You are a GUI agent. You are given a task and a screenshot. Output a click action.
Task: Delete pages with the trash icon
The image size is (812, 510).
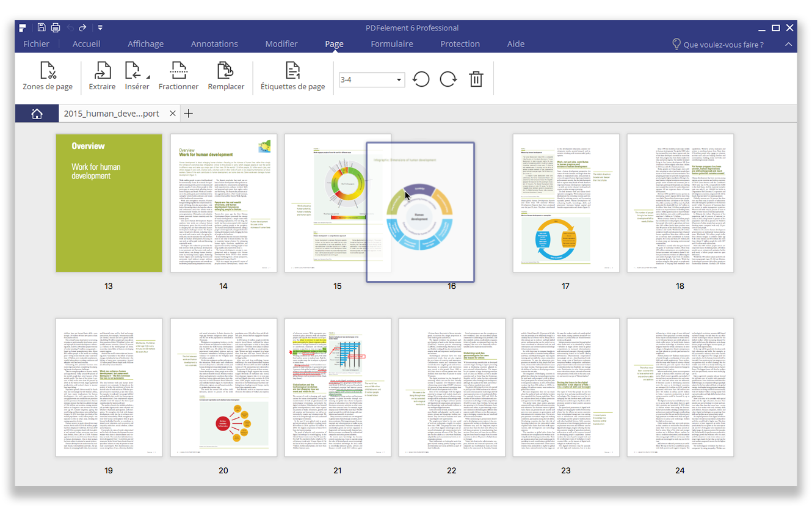pyautogui.click(x=476, y=79)
